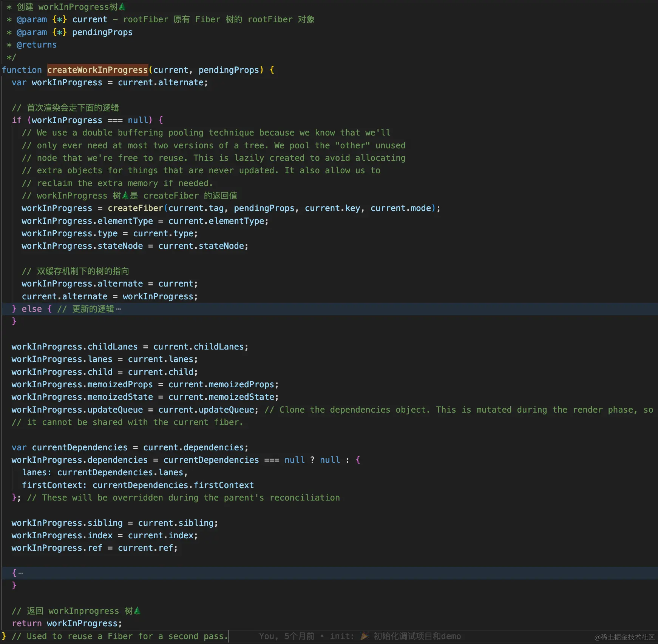
Task: Click the 'extra objects for things' comment line
Action: [201, 170]
